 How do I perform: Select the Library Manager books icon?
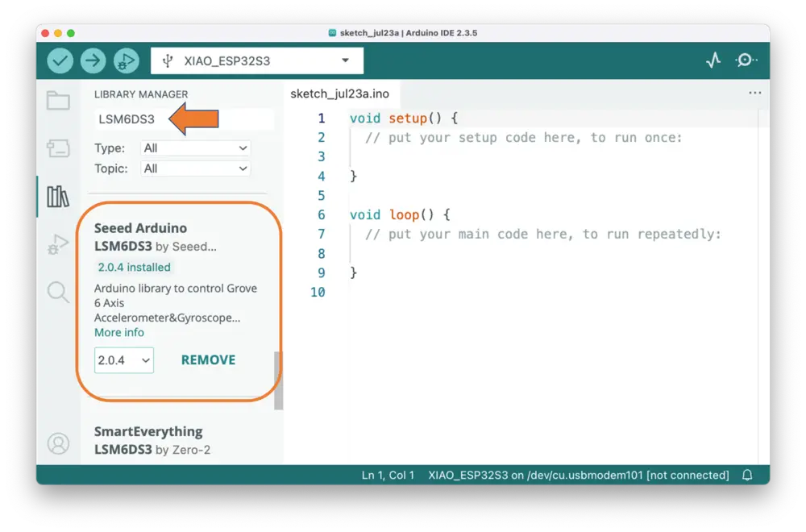tap(58, 197)
